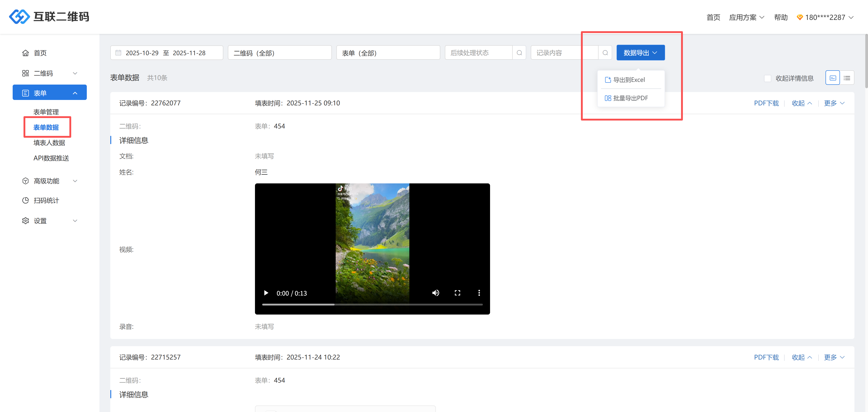The width and height of the screenshot is (868, 412).
Task: Switch to list view layout icon
Action: pos(847,78)
